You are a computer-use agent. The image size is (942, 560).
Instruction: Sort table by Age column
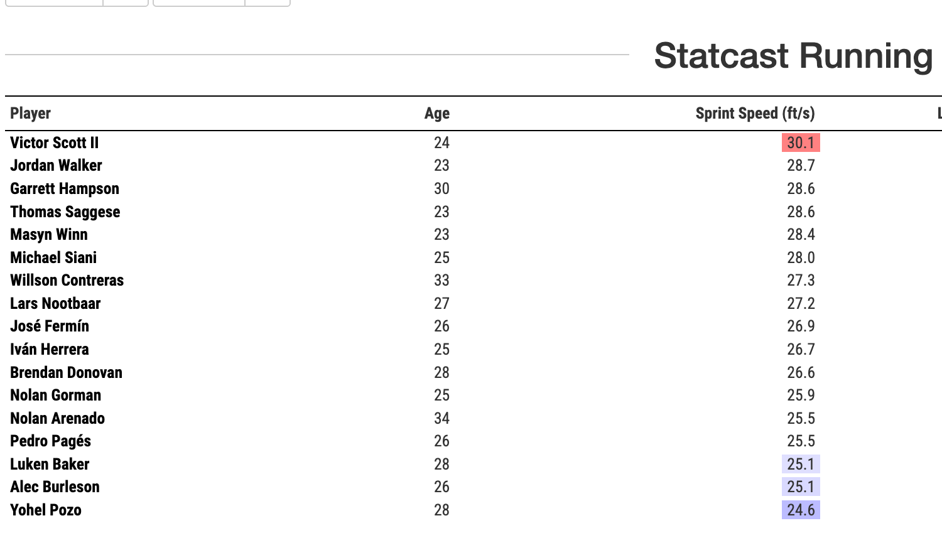(437, 114)
